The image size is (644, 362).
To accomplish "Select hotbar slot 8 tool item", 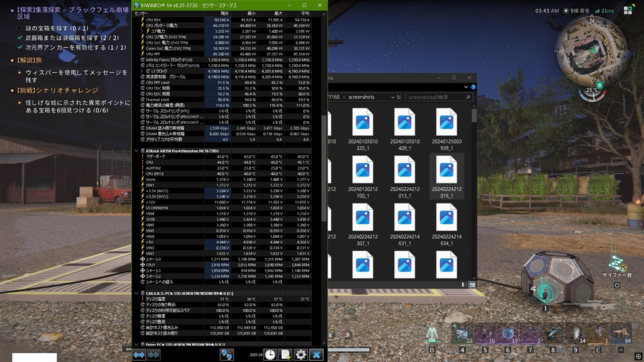I will click(553, 334).
